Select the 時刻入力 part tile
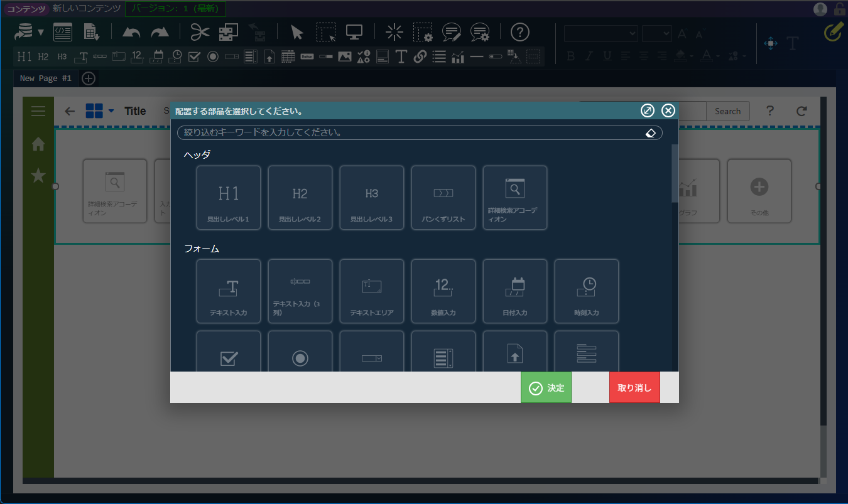 [x=587, y=291]
